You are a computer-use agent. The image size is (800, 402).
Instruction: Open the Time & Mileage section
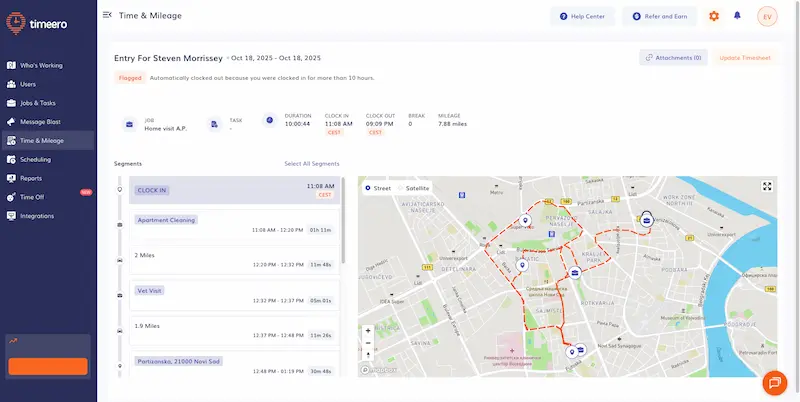48,141
